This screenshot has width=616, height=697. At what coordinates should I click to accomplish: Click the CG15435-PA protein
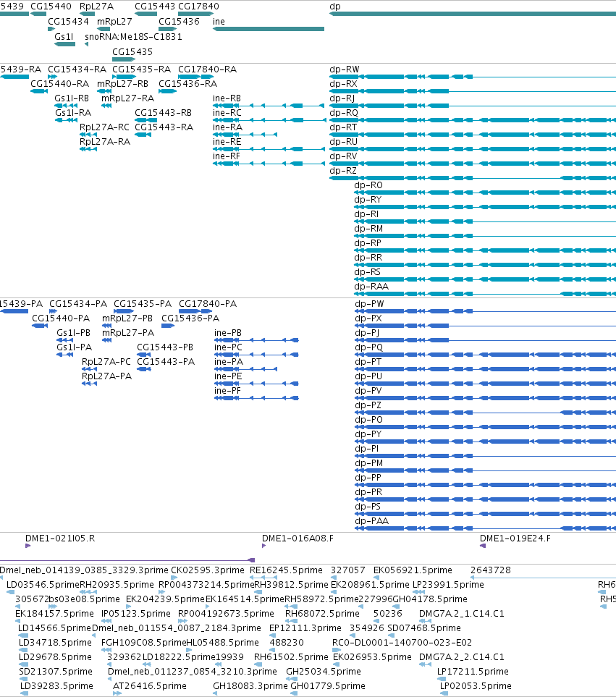(125, 312)
